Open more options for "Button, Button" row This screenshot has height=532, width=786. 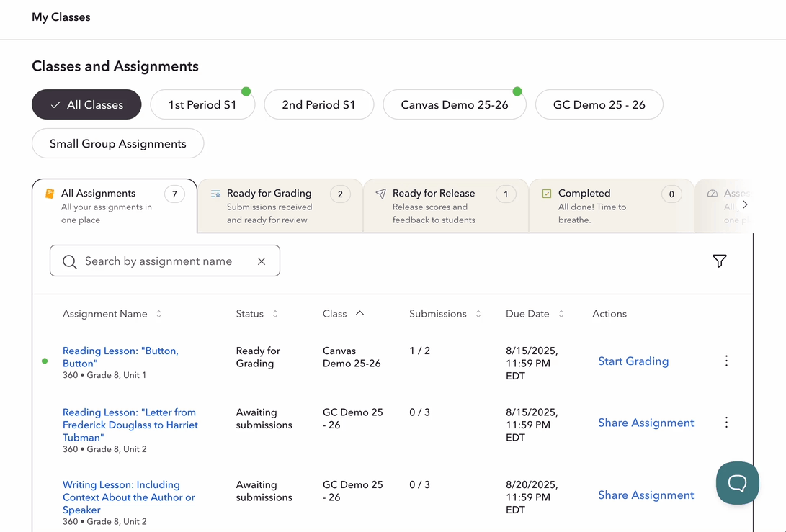click(726, 361)
